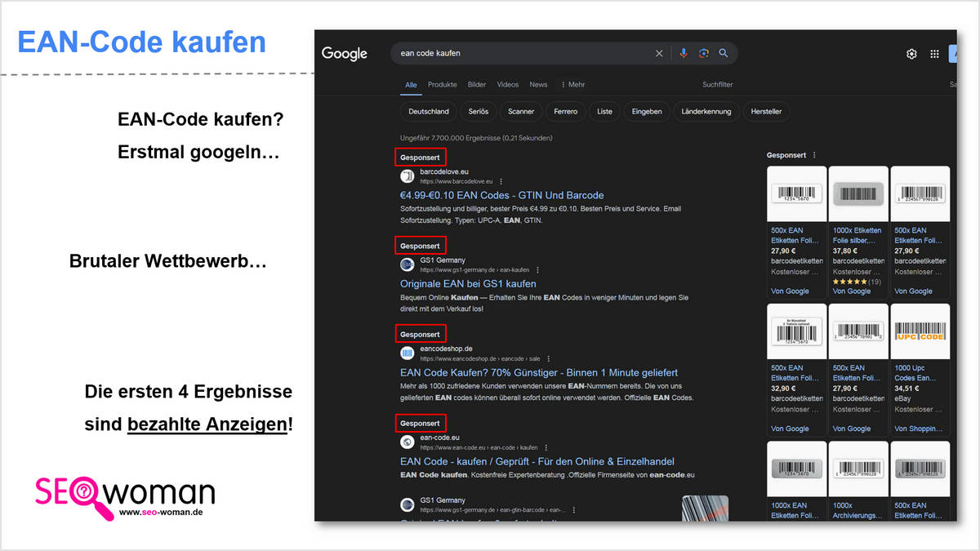Click the 'bezahlte Anzeigen' underlined text
Image resolution: width=980 pixels, height=551 pixels.
click(x=207, y=424)
